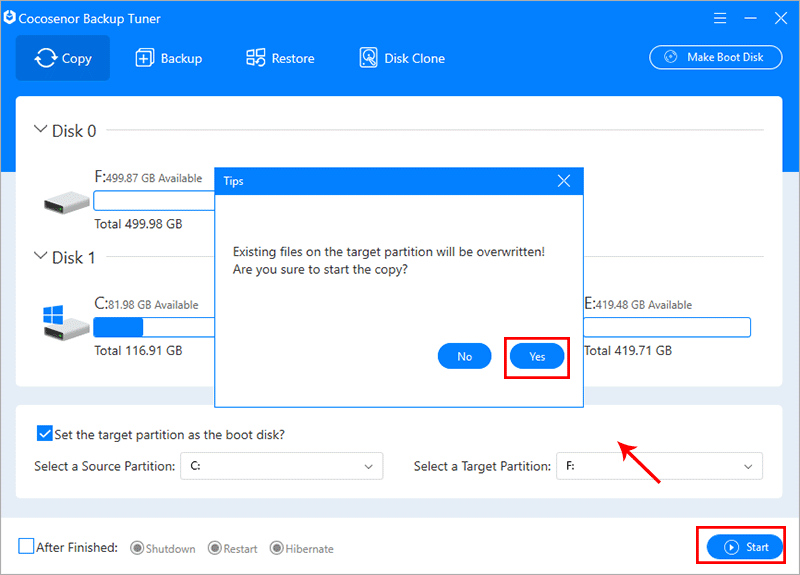Click the Cocosenor app logo icon
Viewport: 800px width, 575px height.
(11, 18)
